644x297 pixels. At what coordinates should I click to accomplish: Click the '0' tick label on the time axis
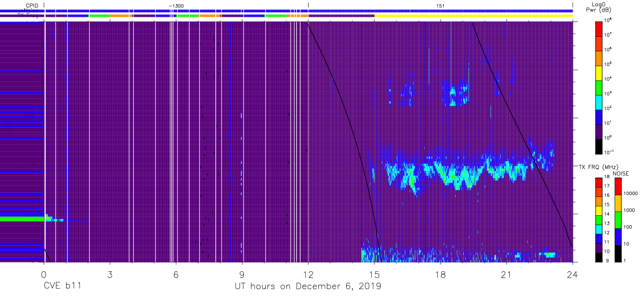[44, 274]
